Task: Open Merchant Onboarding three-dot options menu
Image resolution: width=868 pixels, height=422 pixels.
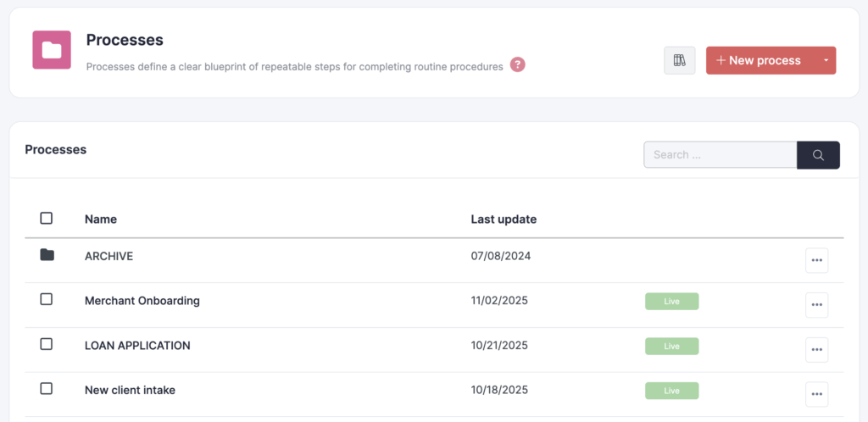Action: coord(816,305)
